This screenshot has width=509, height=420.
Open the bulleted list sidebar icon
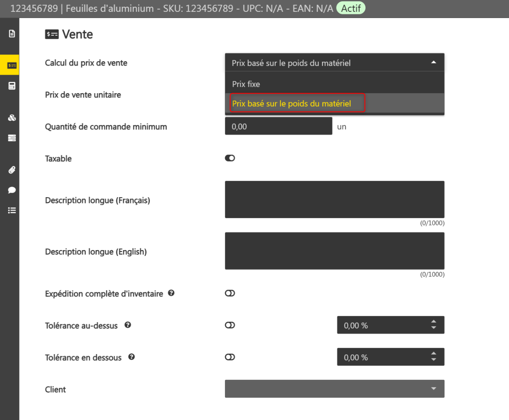(12, 210)
